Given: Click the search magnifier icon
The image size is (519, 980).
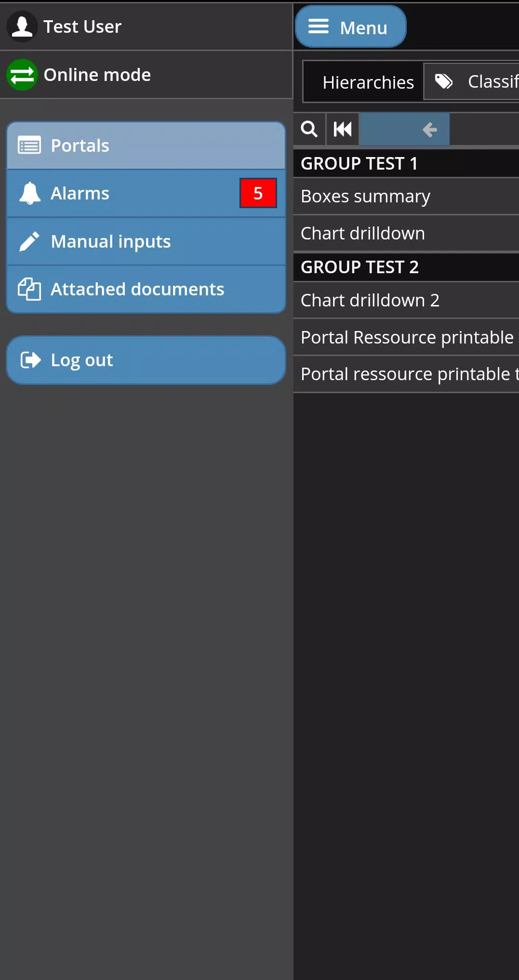Looking at the screenshot, I should pyautogui.click(x=309, y=129).
